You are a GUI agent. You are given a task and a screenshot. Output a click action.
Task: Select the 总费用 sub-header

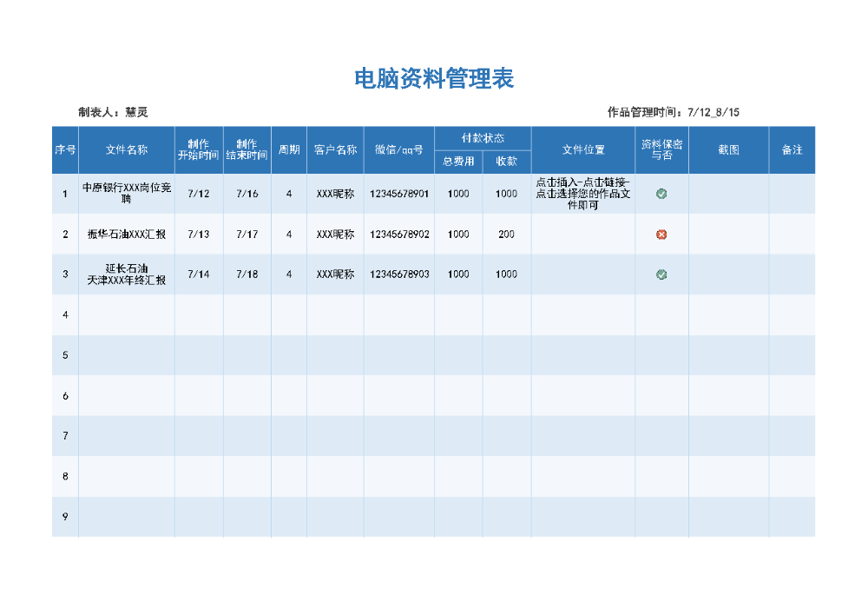[x=458, y=162]
